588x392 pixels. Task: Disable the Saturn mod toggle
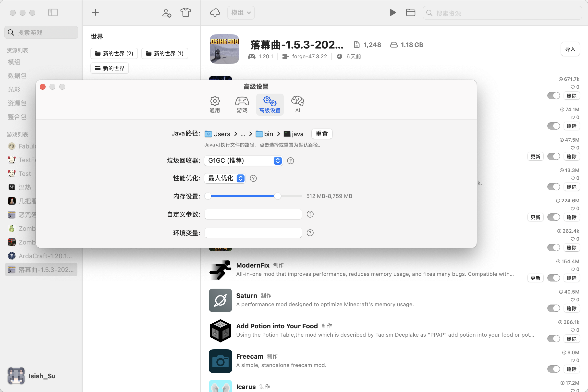point(553,308)
